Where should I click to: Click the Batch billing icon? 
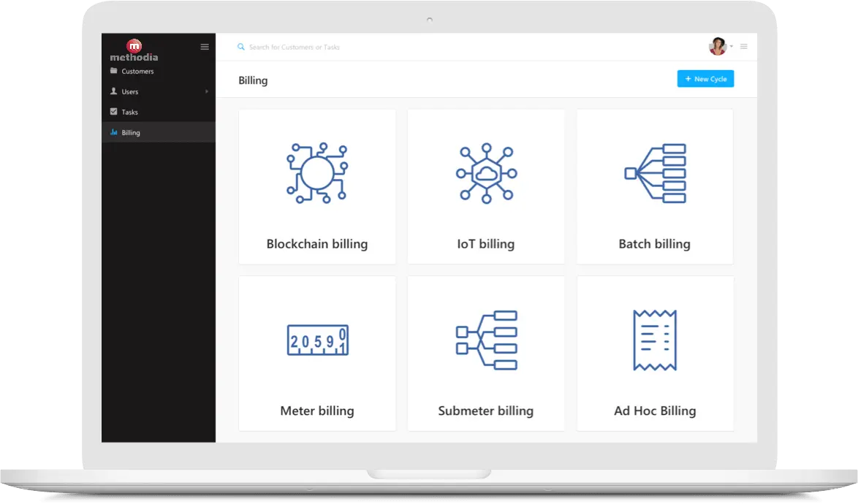[655, 173]
